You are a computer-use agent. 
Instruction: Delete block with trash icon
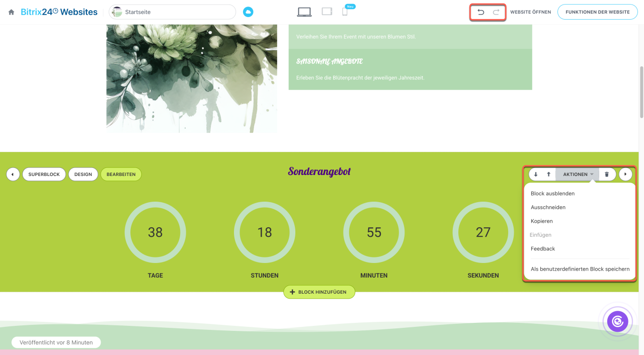[607, 174]
